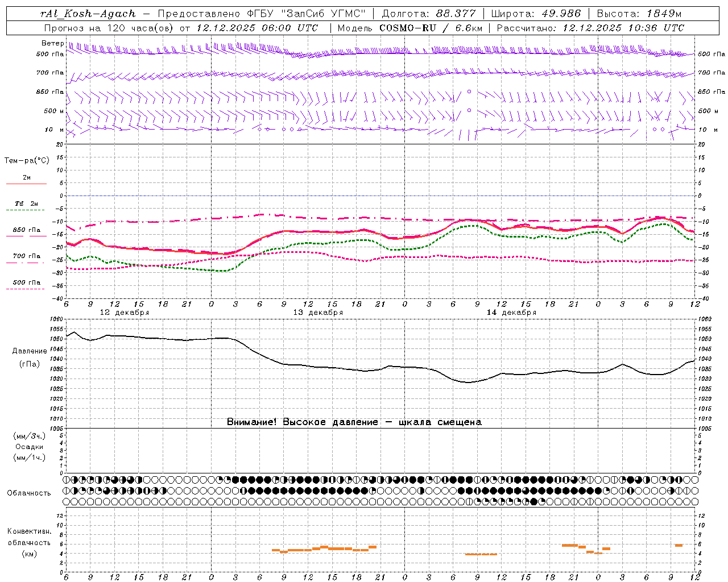Click the (мм/3ч.) unit label
728x582 pixels.
point(30,436)
